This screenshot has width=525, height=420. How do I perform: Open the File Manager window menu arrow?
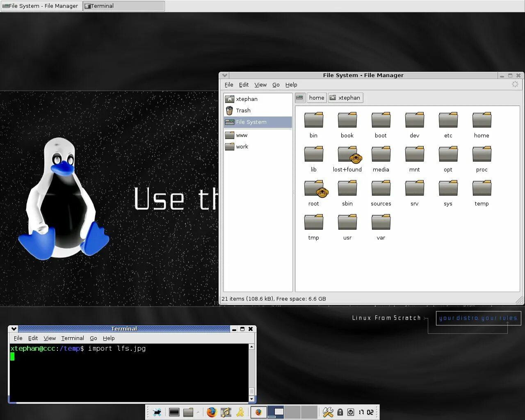(x=224, y=75)
